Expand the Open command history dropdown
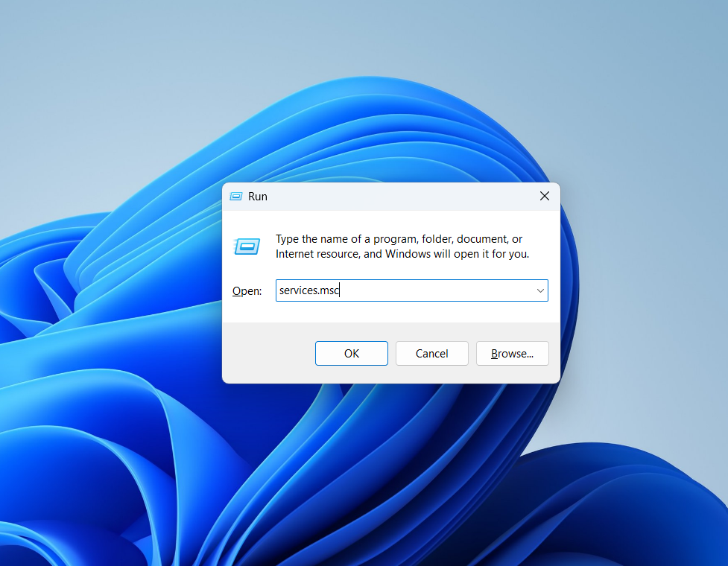 point(540,290)
